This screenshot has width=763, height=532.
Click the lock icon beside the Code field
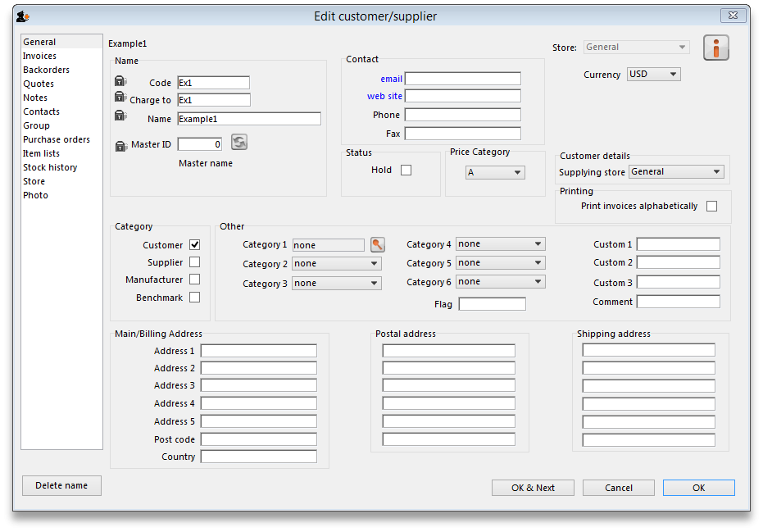(120, 81)
